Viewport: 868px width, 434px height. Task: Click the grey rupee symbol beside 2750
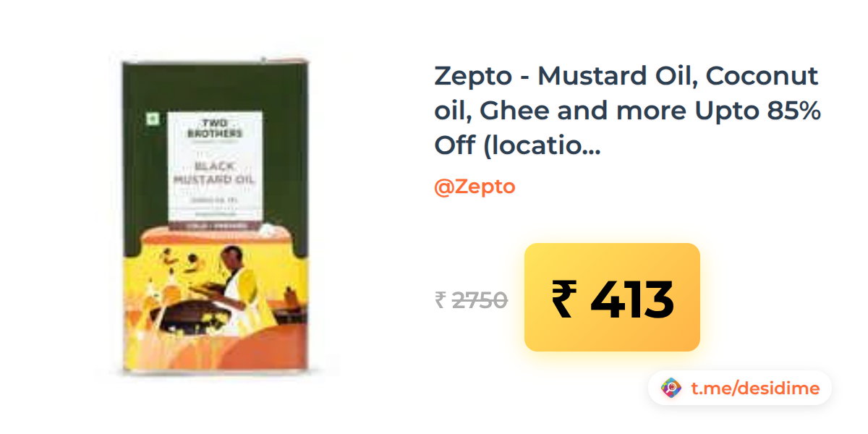[440, 299]
